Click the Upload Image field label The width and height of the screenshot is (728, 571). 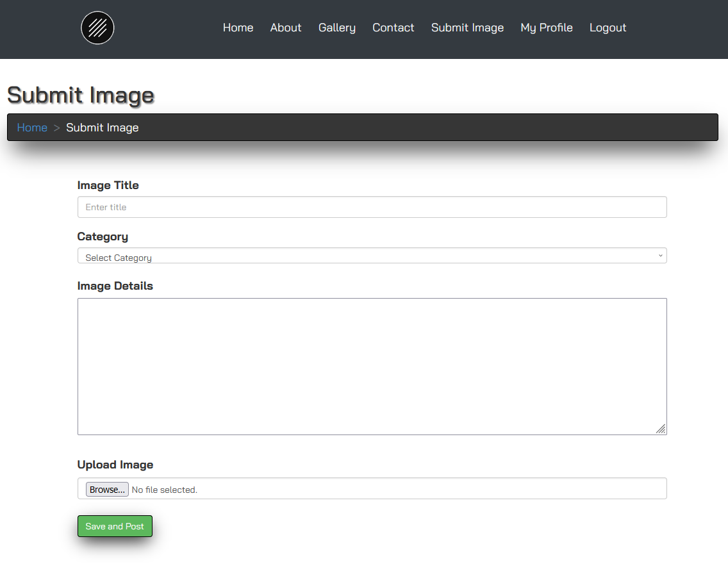115,465
